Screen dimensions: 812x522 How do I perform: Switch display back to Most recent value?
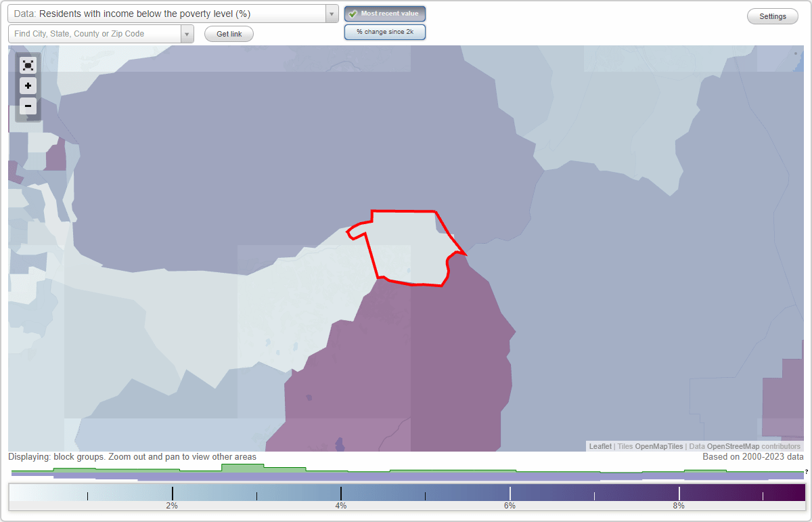(x=385, y=13)
